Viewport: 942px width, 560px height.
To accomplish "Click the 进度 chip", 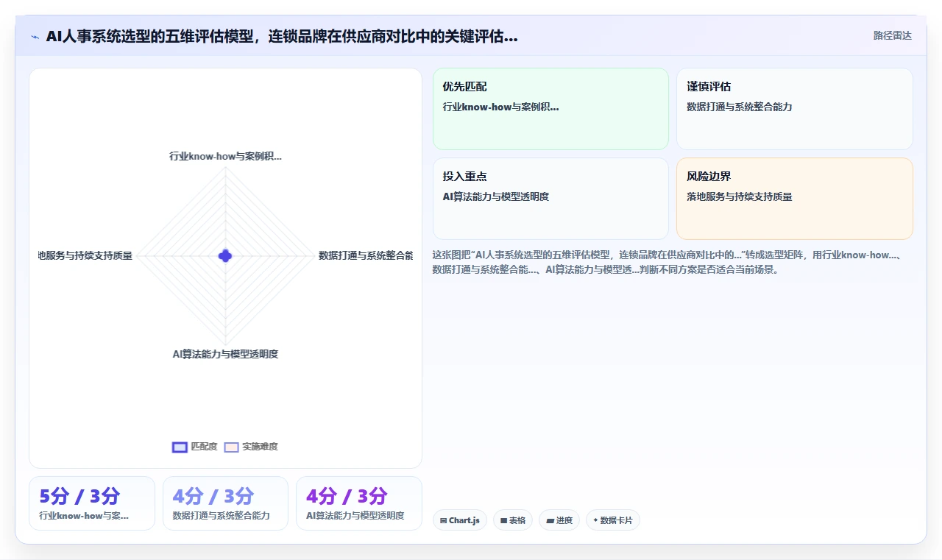I will click(x=559, y=520).
